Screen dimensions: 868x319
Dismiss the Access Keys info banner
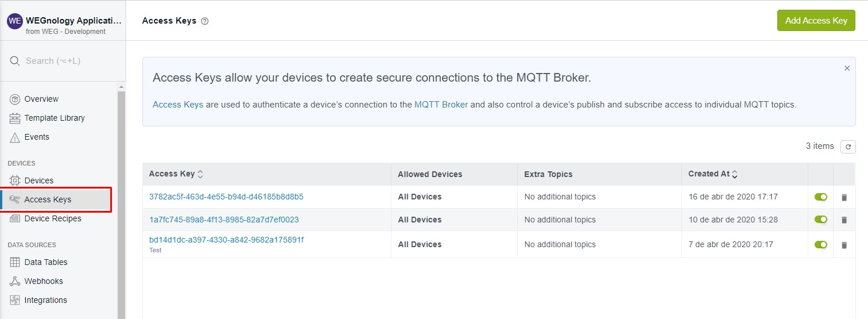pyautogui.click(x=847, y=68)
